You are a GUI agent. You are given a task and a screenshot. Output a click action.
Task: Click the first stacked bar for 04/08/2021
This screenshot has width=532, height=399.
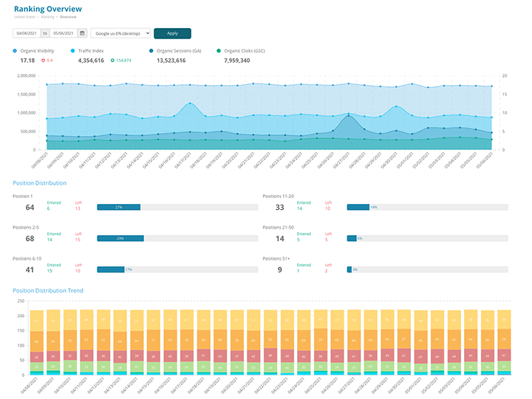(x=36, y=342)
